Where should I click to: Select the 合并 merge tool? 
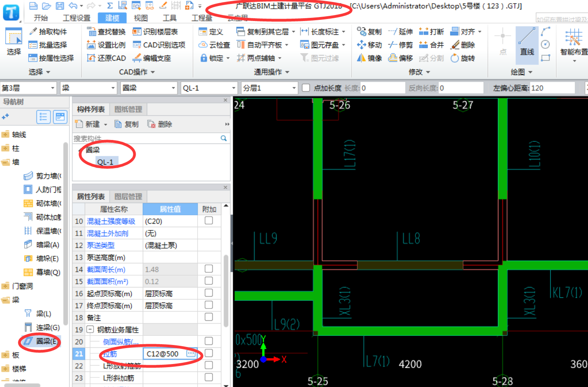point(431,45)
